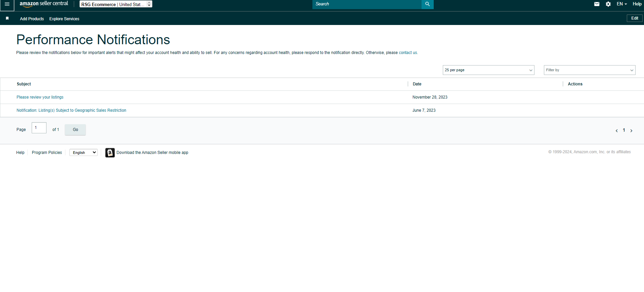Image resolution: width=644 pixels, height=292 pixels.
Task: Open 'Please review your listings' notification
Action: (40, 97)
